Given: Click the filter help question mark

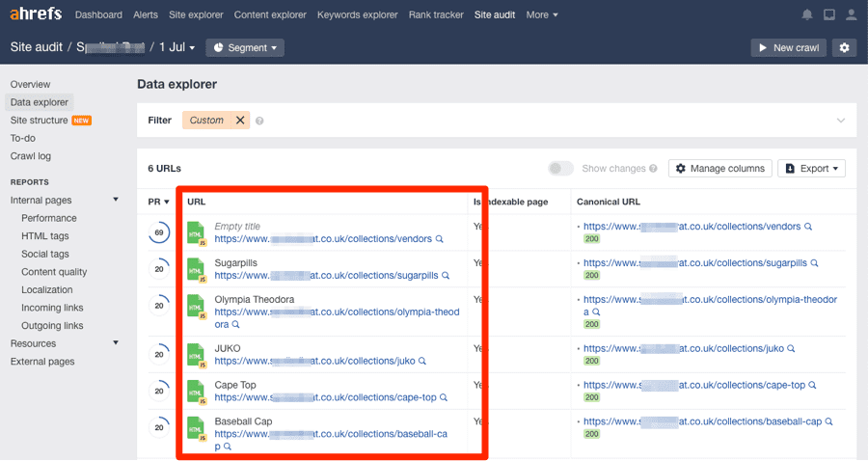Looking at the screenshot, I should (259, 121).
